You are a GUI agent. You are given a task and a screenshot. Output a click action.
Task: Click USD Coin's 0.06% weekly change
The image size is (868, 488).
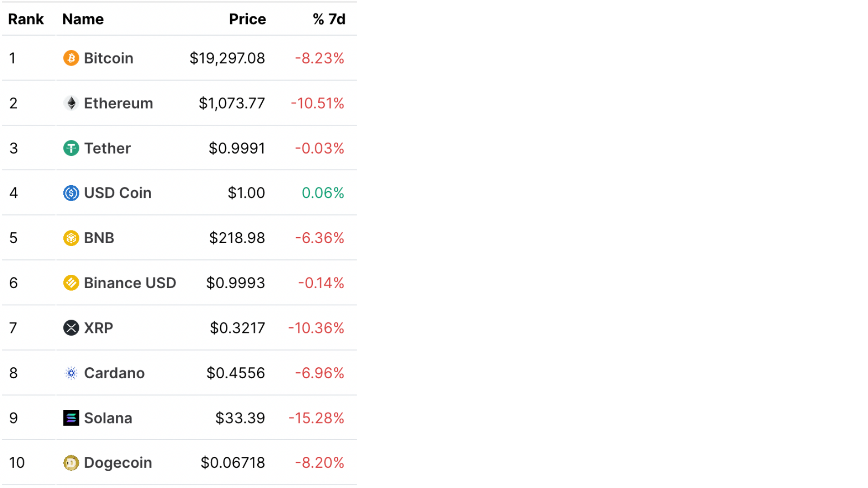(323, 193)
